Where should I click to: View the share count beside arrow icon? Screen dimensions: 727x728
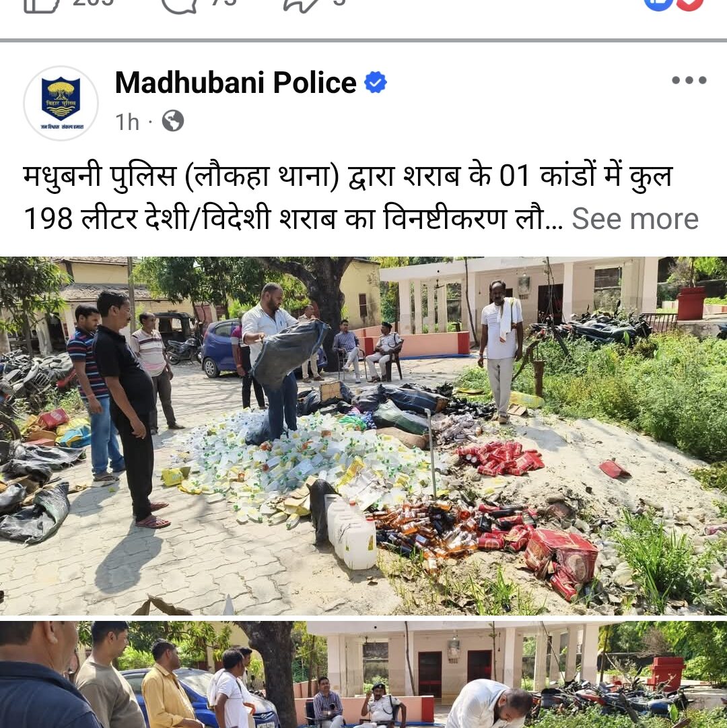[x=340, y=3]
